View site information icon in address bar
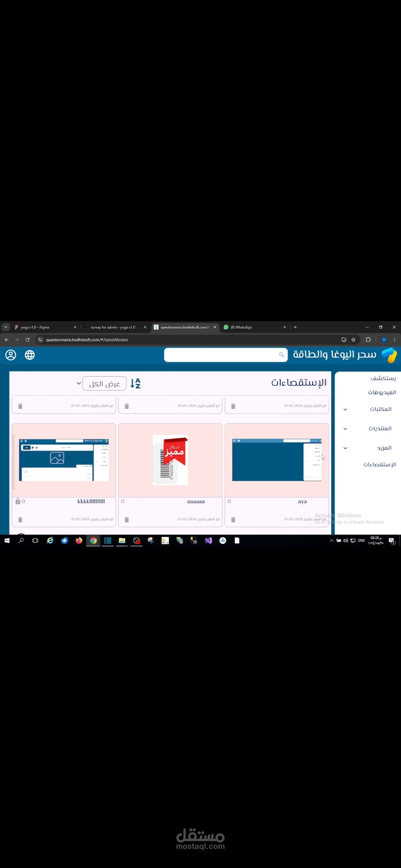401x868 pixels. pyautogui.click(x=40, y=339)
